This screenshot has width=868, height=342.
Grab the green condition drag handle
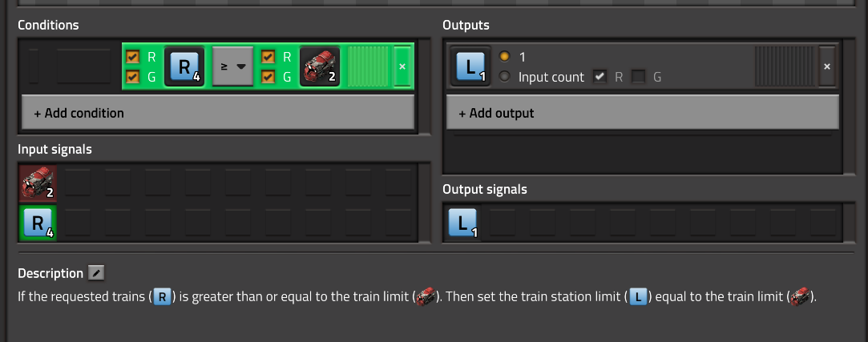pos(368,66)
